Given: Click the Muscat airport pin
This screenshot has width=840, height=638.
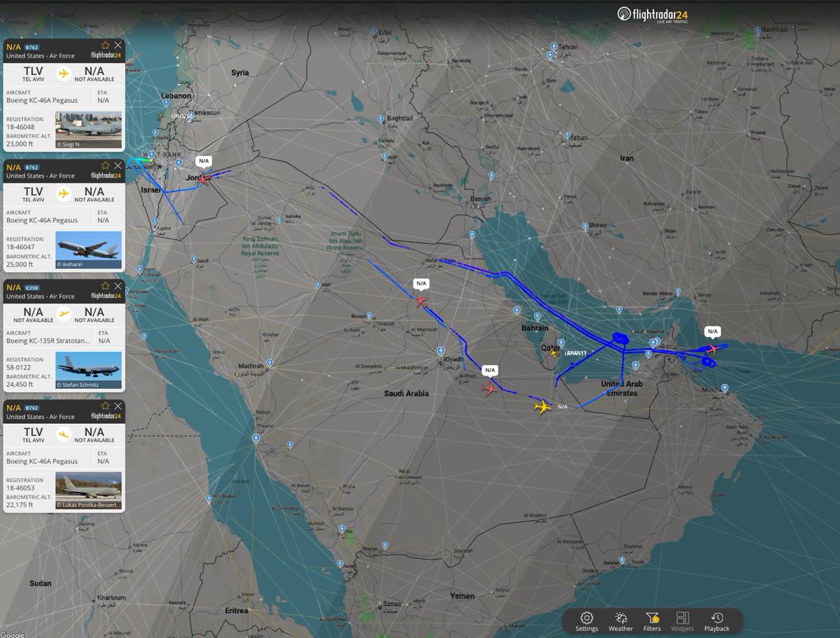Looking at the screenshot, I should click(724, 388).
